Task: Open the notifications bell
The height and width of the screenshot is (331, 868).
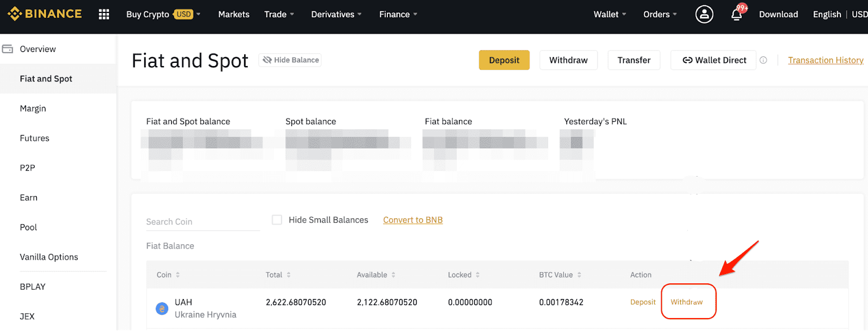Action: click(x=737, y=14)
